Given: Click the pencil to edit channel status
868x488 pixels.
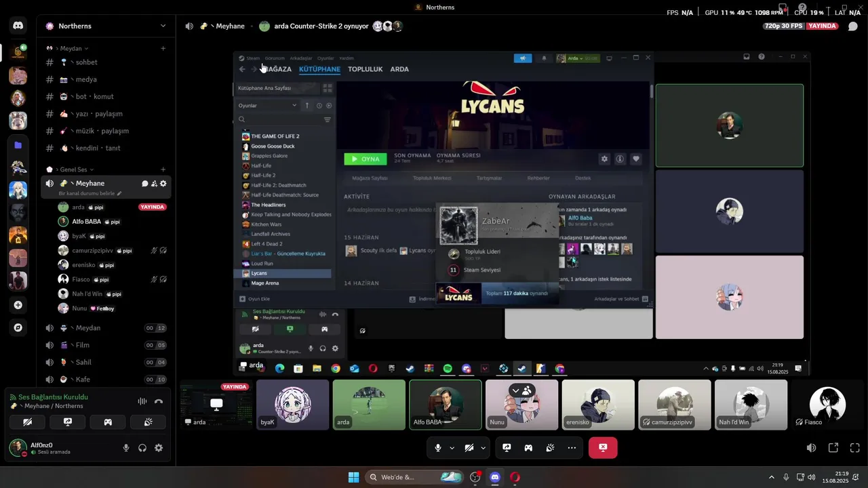Looking at the screenshot, I should (120, 194).
